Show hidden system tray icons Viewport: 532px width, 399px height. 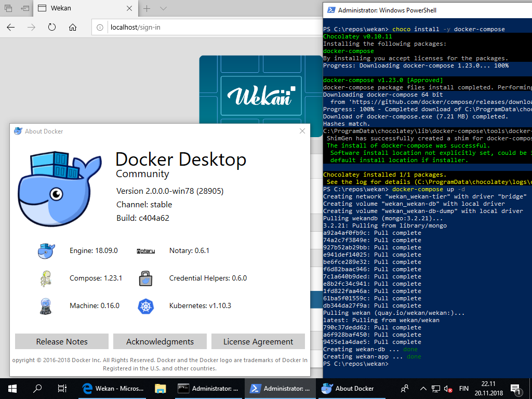423,388
